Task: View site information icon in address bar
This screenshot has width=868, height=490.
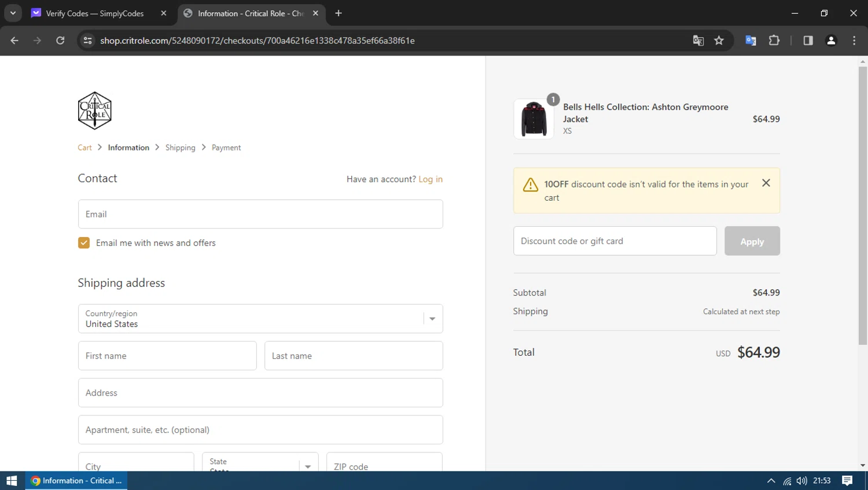Action: click(x=87, y=40)
